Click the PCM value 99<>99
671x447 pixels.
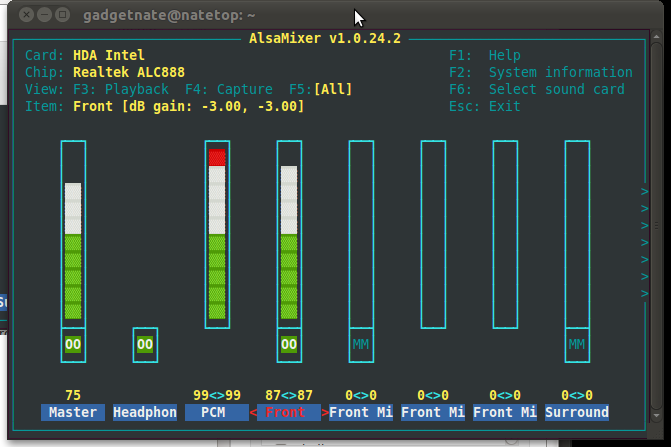(x=217, y=395)
